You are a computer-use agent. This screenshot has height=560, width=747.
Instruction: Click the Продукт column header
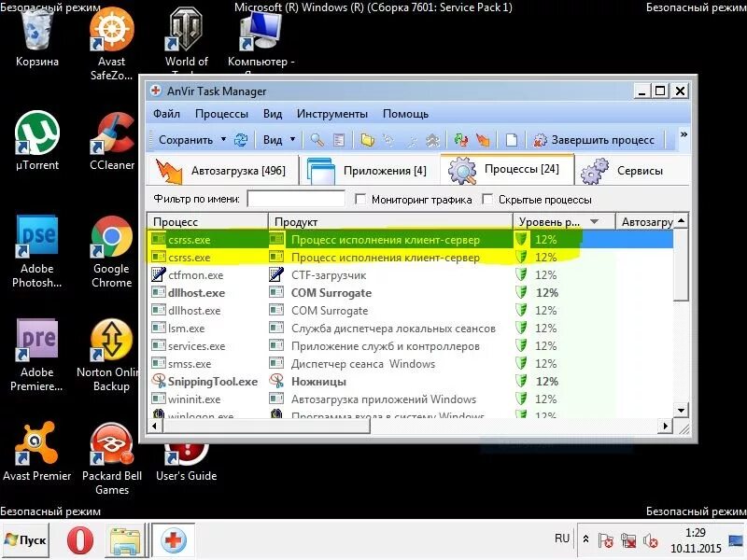pos(390,221)
